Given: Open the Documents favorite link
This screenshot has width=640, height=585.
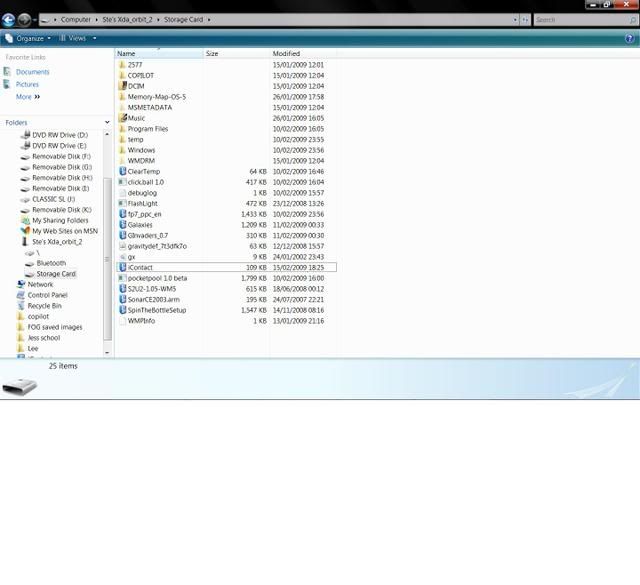Looking at the screenshot, I should coord(32,72).
